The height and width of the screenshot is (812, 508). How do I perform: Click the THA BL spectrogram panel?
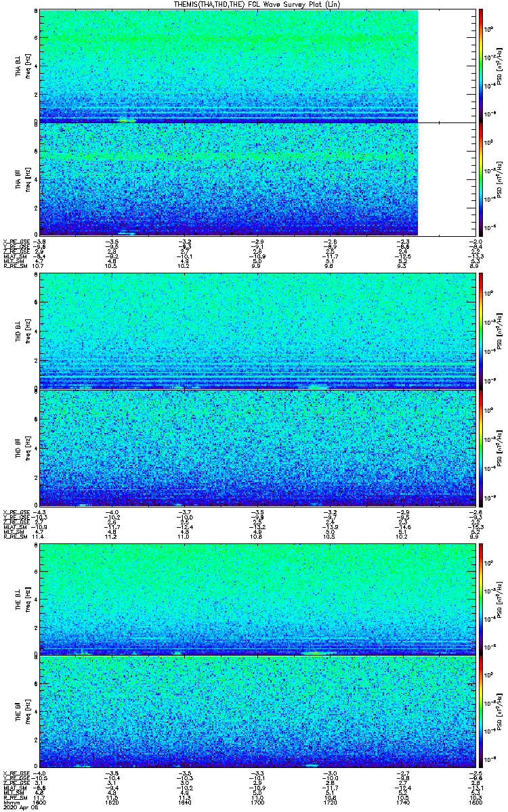tap(256, 66)
